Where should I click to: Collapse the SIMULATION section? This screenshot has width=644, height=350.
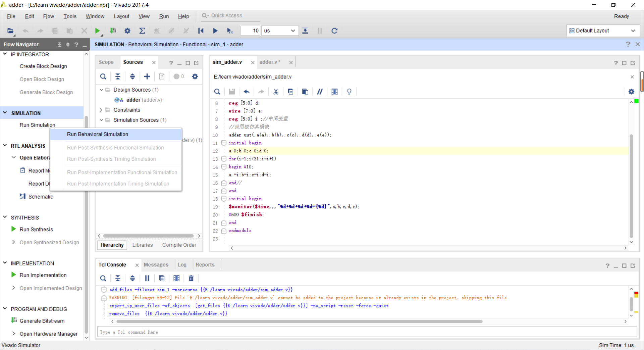pyautogui.click(x=5, y=113)
